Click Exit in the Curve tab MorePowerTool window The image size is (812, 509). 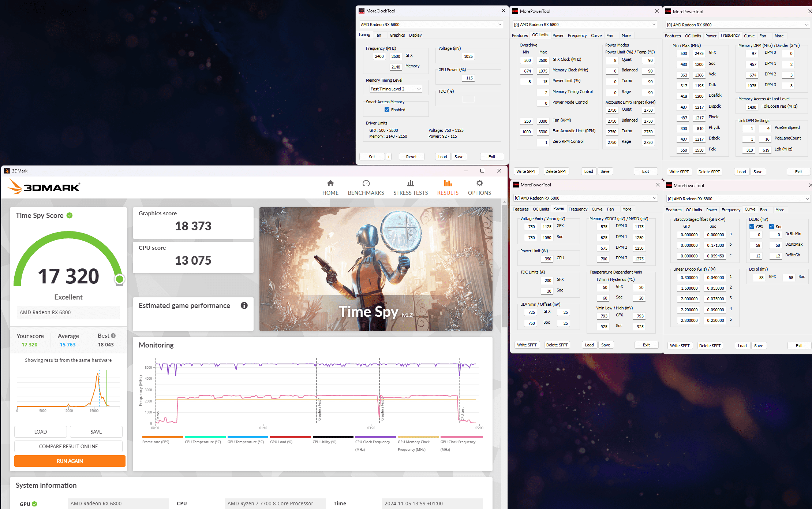799,346
